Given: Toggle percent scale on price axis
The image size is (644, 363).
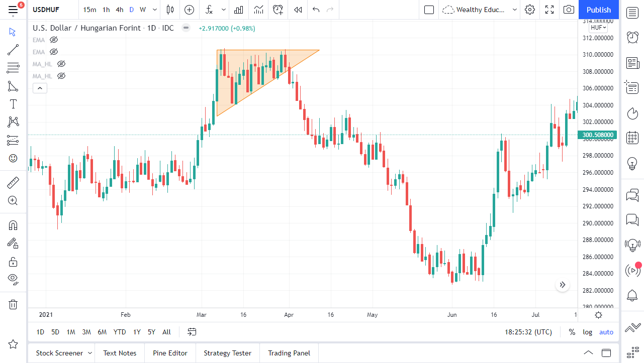Looking at the screenshot, I should point(572,332).
